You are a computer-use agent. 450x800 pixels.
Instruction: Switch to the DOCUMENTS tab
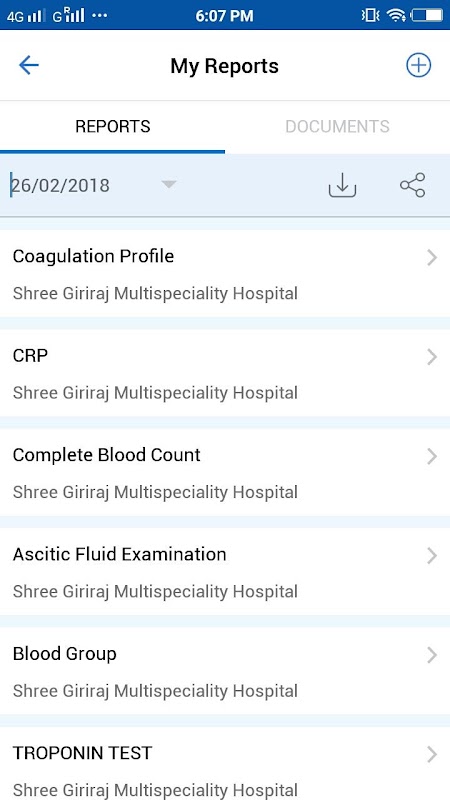337,127
